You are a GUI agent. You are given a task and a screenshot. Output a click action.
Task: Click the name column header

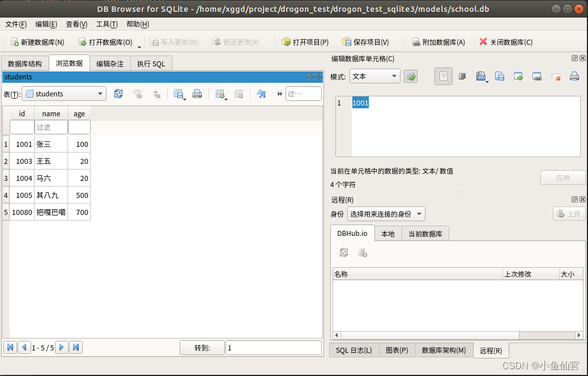point(51,113)
